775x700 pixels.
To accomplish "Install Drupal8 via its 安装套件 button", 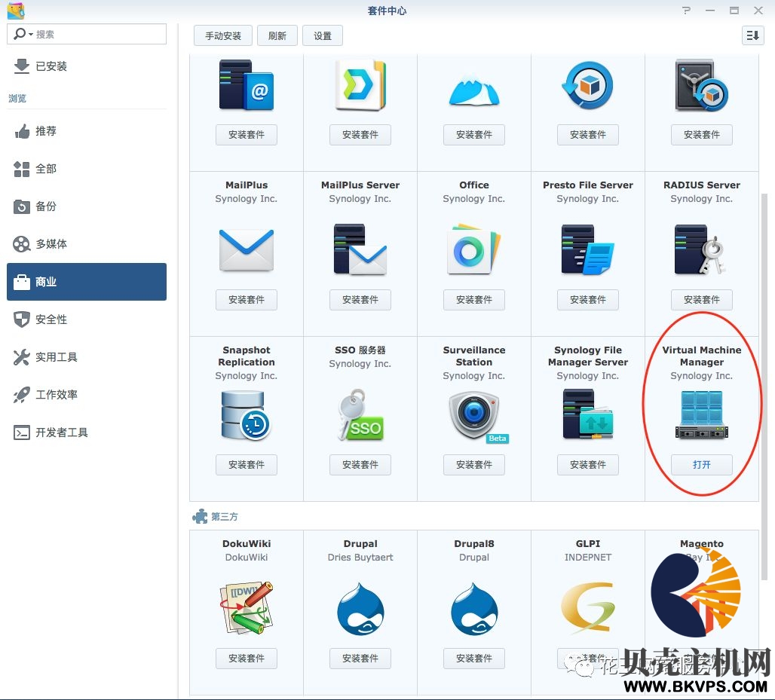I will [474, 659].
